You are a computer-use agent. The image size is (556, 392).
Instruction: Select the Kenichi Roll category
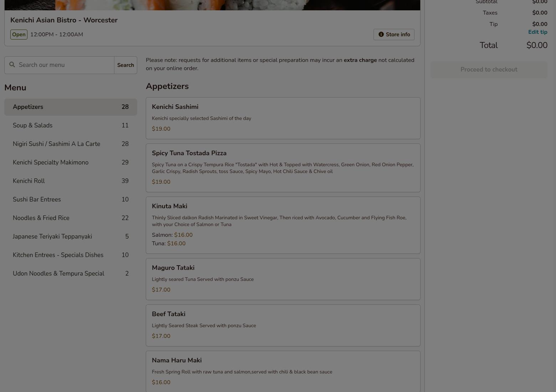point(71,181)
